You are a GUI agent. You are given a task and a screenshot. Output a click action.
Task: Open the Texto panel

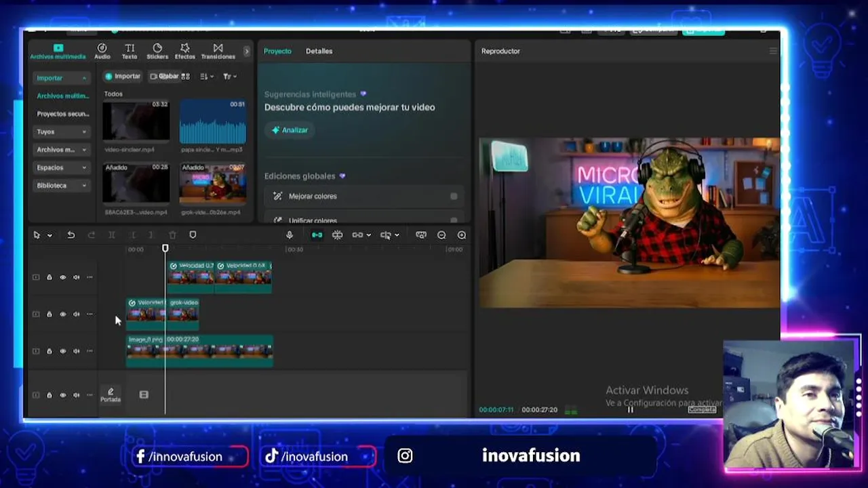(x=130, y=52)
